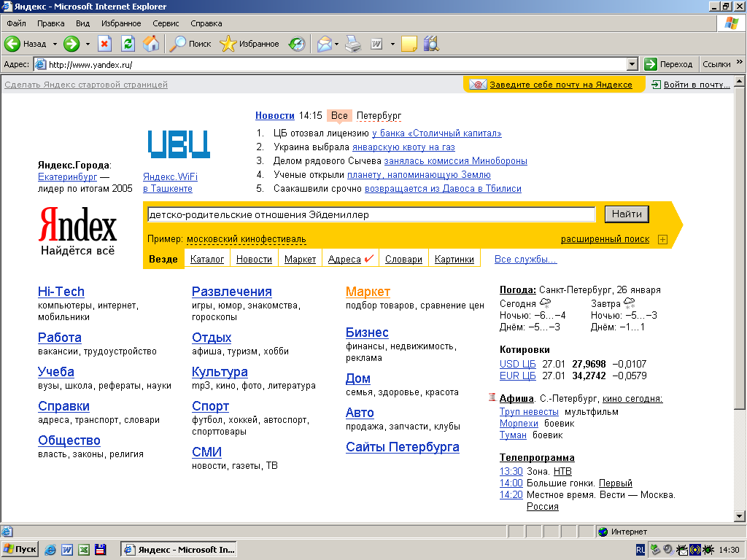
Task: Switch to Словари search tab
Action: tap(403, 259)
